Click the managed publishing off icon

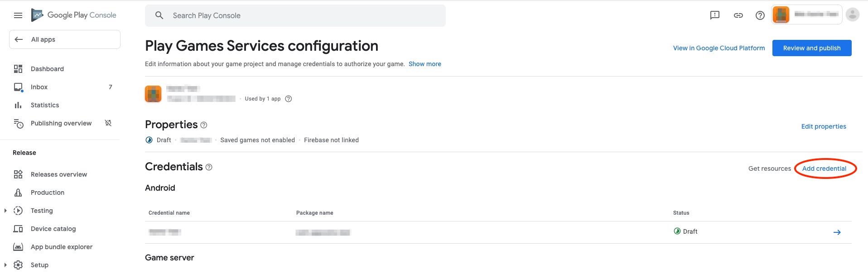coord(108,123)
